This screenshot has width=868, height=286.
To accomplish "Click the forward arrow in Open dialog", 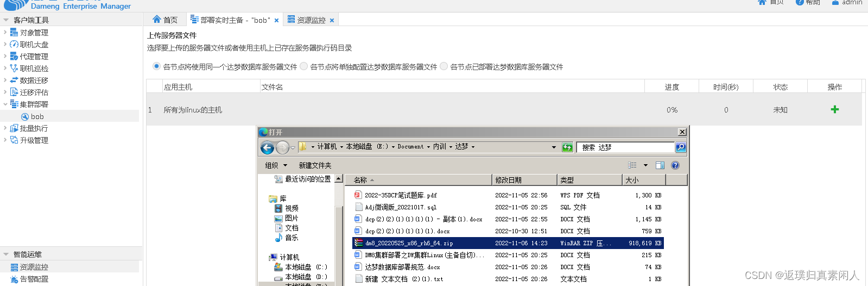I will click(x=282, y=147).
